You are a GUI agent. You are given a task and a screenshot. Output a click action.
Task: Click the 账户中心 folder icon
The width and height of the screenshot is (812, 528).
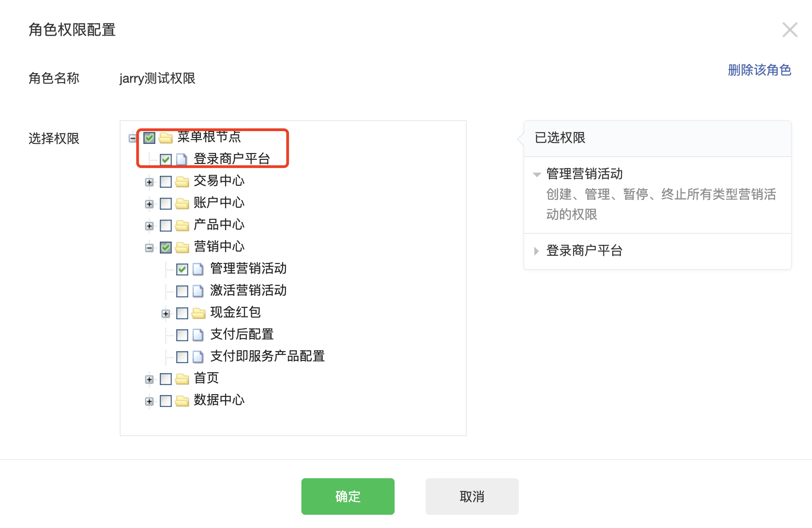tap(182, 204)
